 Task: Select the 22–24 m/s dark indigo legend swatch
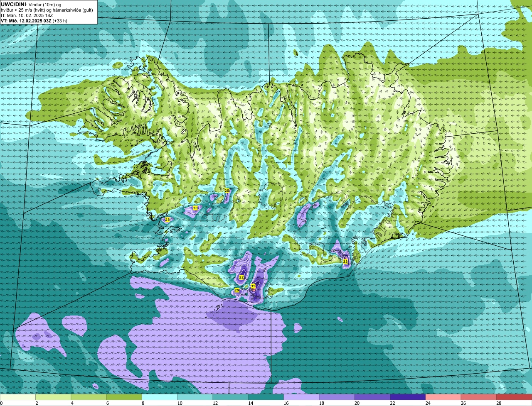[x=408, y=397]
